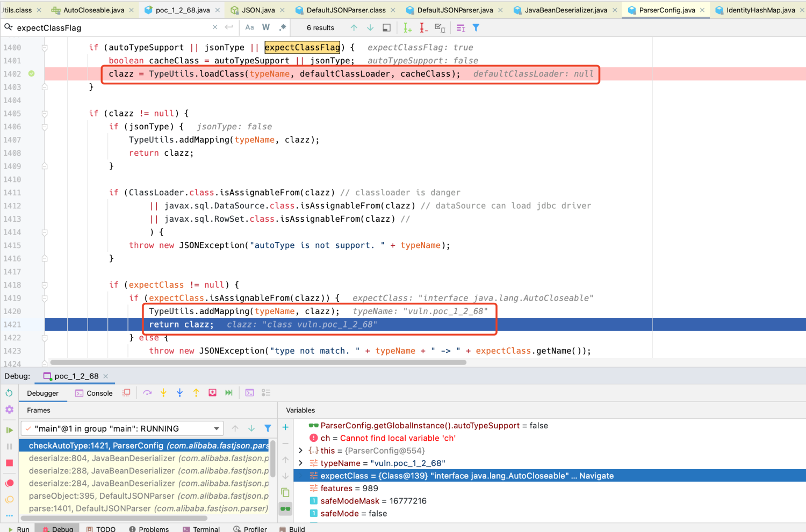Open the Problems tool window
Image resolution: width=806 pixels, height=532 pixels.
149,529
